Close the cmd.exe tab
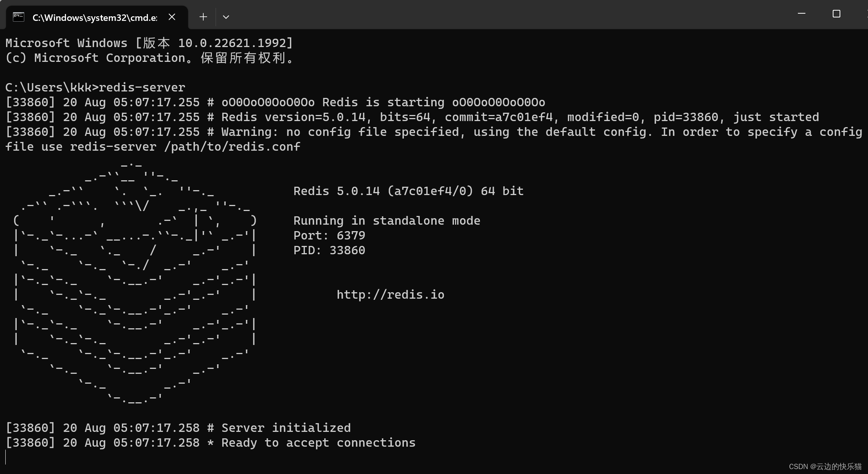Screen dimensions: 868x474 (172, 17)
